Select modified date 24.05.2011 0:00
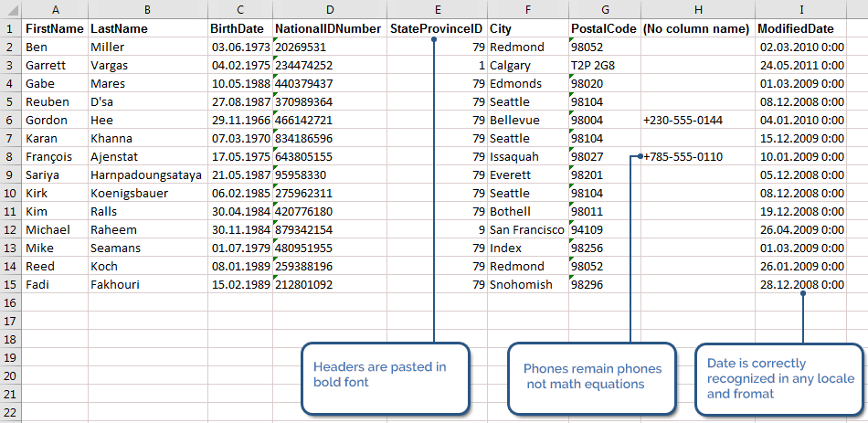868x423 pixels. 801,66
